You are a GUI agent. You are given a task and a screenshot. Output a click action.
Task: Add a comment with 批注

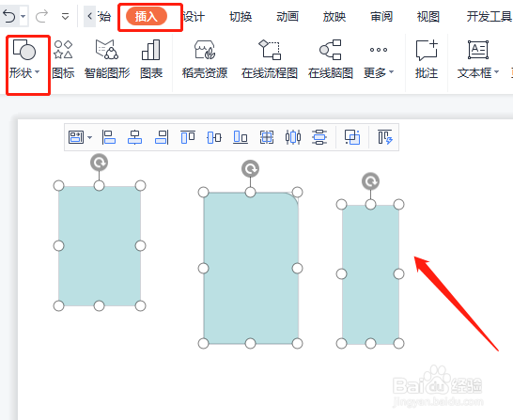click(427, 59)
